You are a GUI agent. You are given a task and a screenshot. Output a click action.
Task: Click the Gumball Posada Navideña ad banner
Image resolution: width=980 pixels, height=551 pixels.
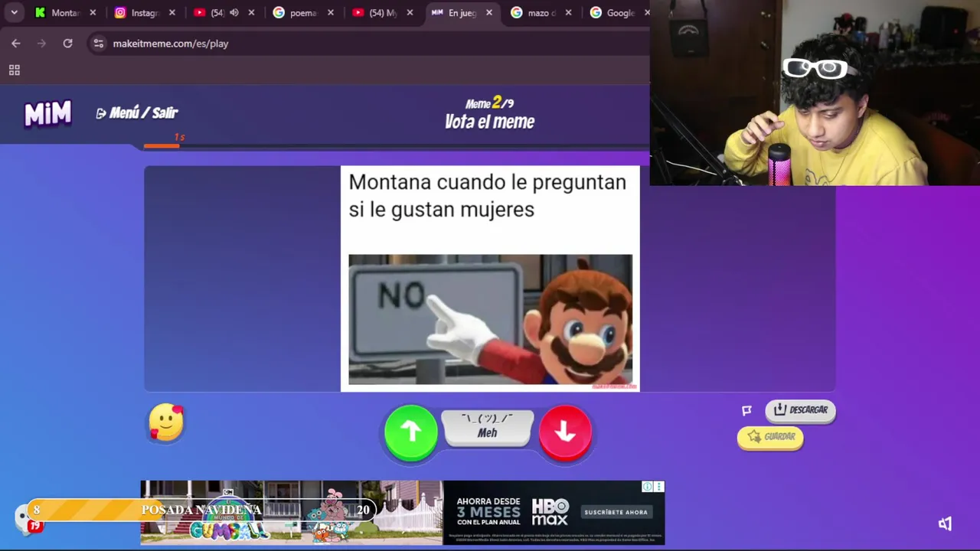(x=291, y=513)
